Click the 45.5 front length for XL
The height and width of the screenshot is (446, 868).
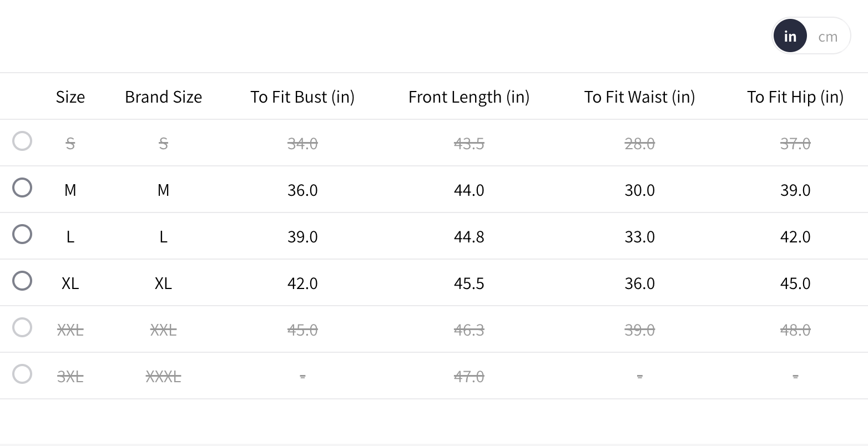(469, 283)
